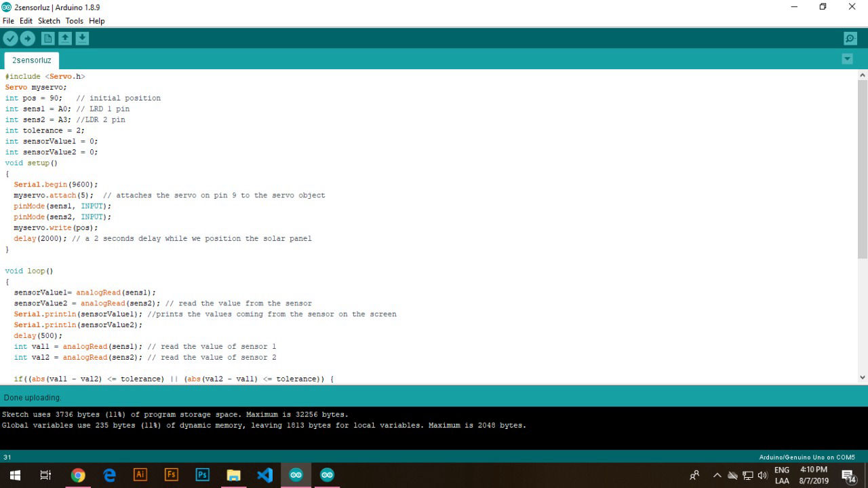The height and width of the screenshot is (488, 868).
Task: Save the sketch with the down-arrow icon
Action: [82, 39]
